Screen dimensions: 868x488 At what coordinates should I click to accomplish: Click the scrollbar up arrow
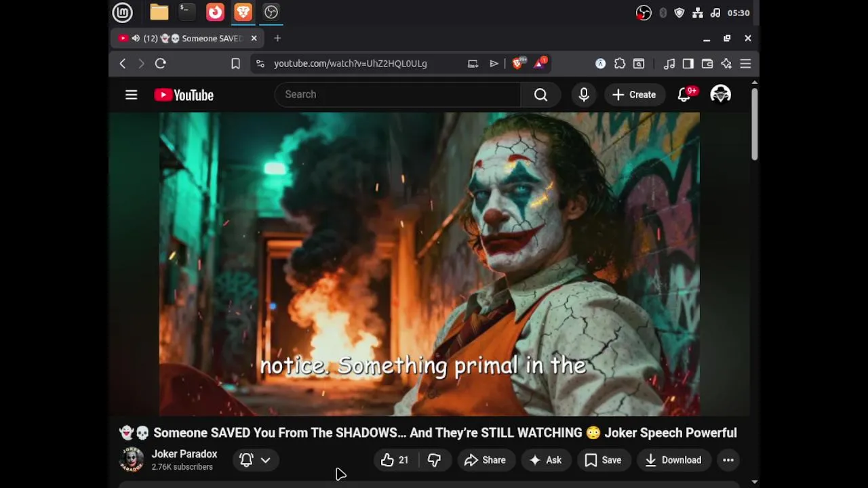(x=754, y=83)
